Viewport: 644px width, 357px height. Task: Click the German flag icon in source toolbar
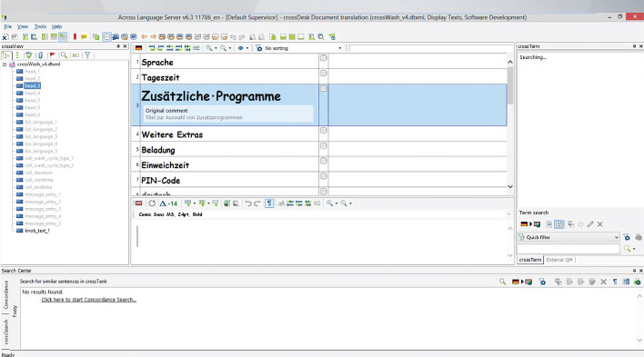tap(138, 48)
